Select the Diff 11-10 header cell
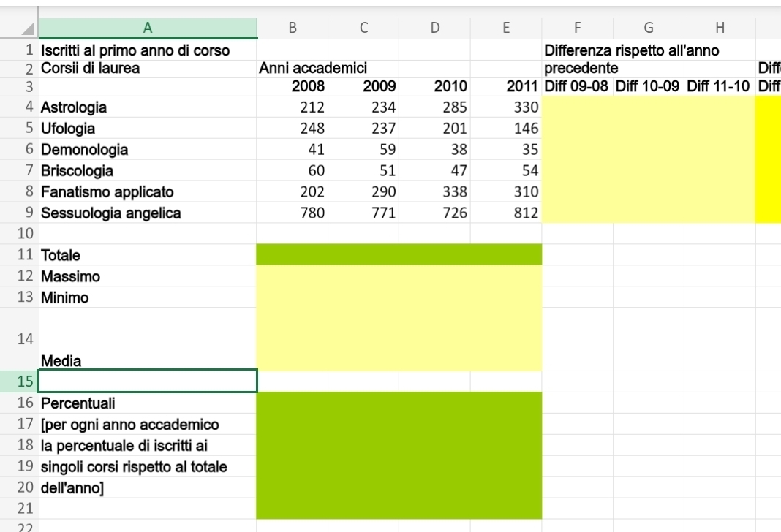The width and height of the screenshot is (781, 532). [719, 87]
